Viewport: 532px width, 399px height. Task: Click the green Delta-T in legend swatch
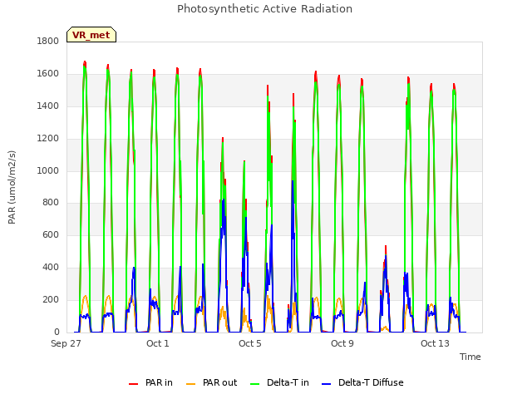pos(255,384)
